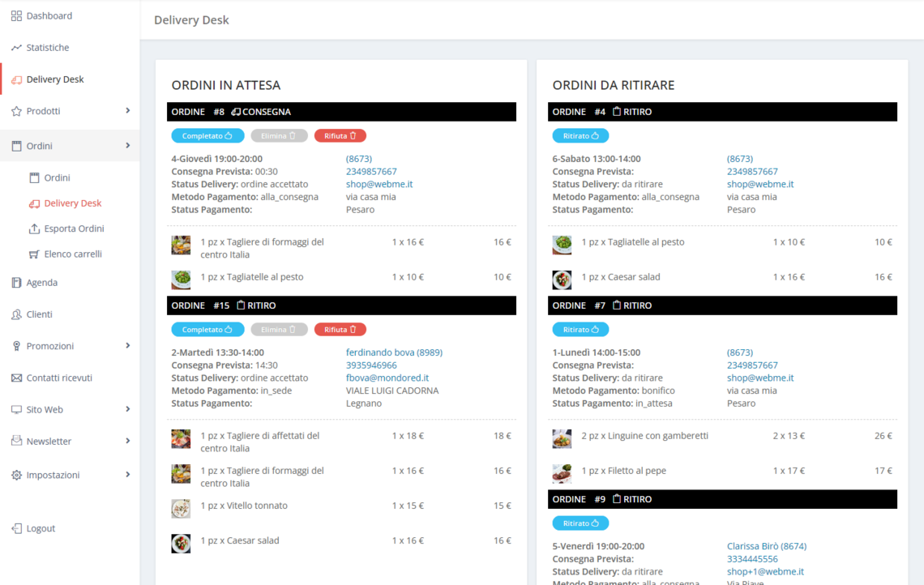924x585 pixels.
Task: Click the Elenco carrelli cart icon
Action: (34, 254)
